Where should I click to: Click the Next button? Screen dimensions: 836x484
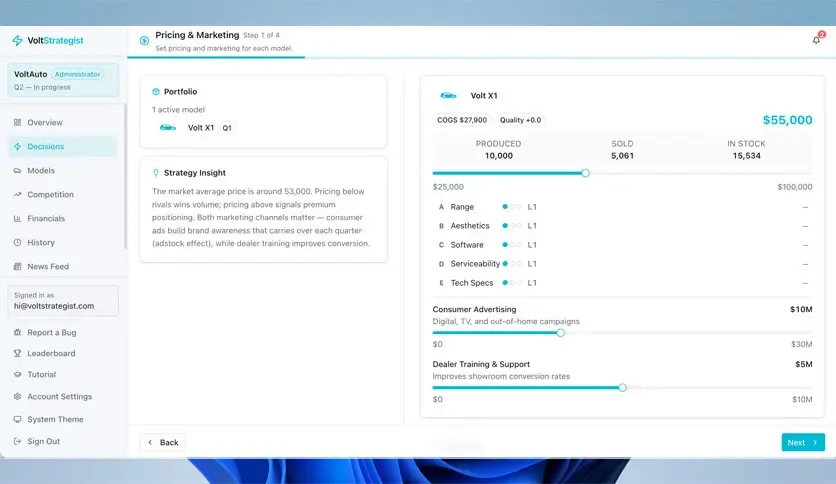803,442
